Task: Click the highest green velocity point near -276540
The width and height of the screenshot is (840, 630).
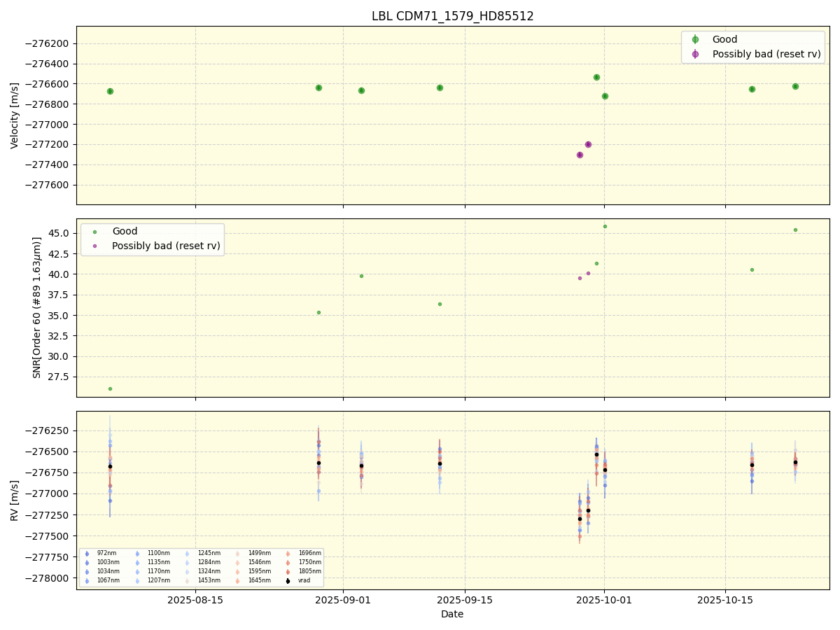Action: (x=596, y=77)
